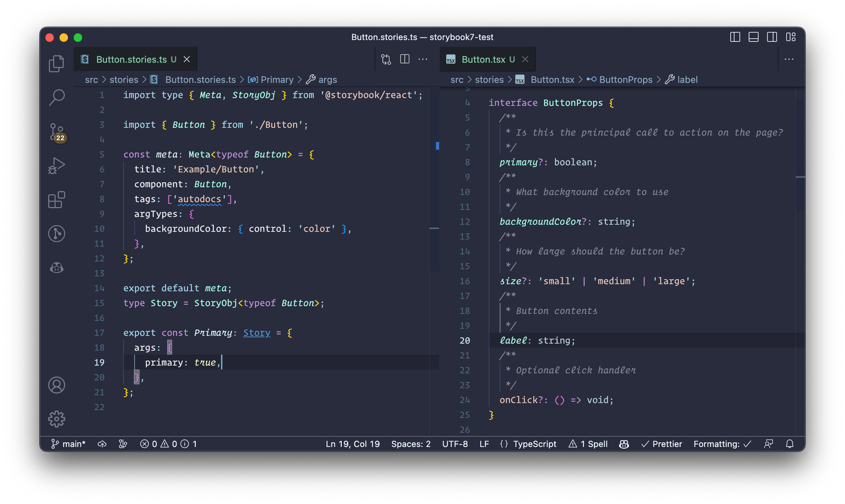Image resolution: width=845 pixels, height=504 pixels.
Task: Click the main* git branch button
Action: [68, 444]
